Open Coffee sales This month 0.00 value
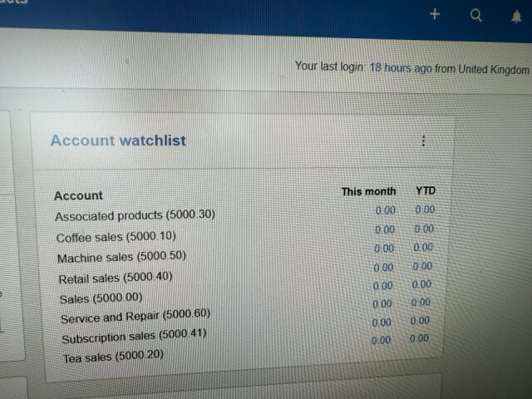 click(x=385, y=229)
